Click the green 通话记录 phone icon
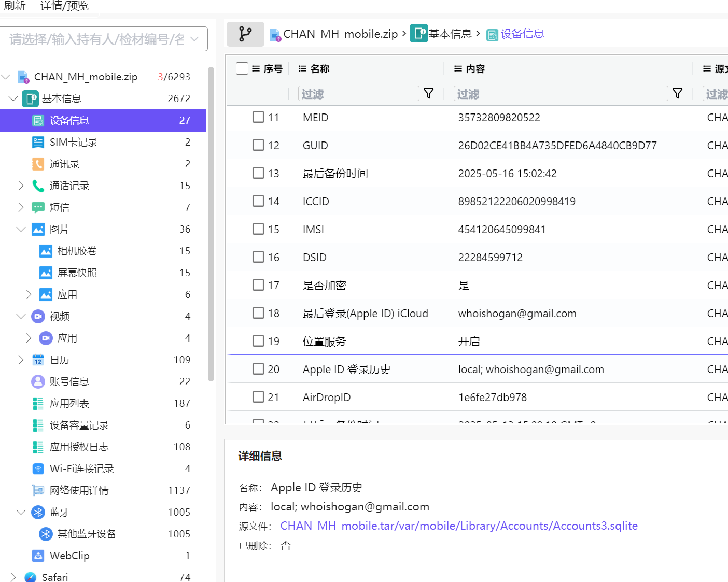The image size is (728, 582). click(38, 186)
